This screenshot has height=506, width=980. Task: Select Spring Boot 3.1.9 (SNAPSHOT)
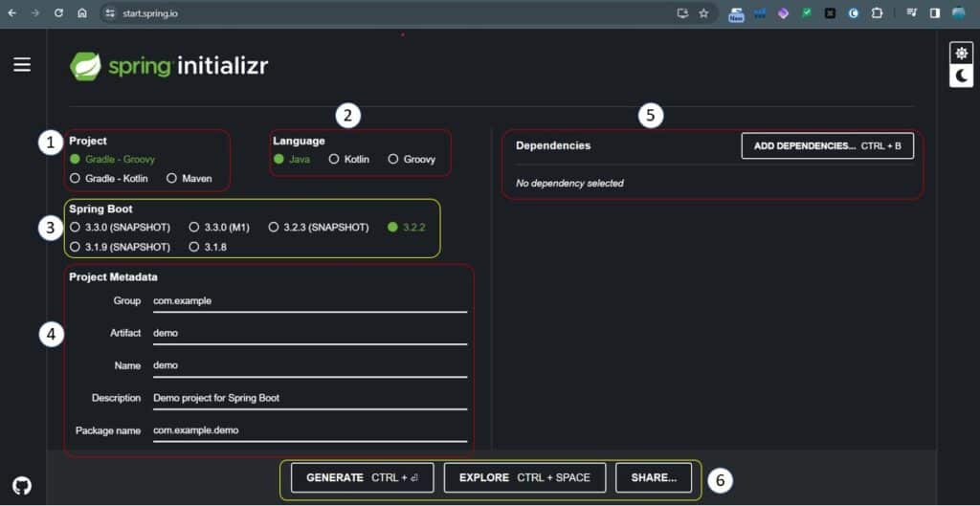120,247
